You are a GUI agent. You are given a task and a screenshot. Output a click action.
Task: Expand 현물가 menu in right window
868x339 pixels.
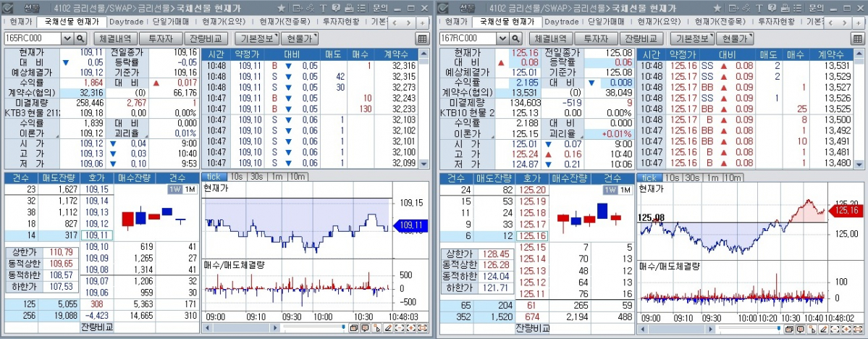tap(735, 38)
